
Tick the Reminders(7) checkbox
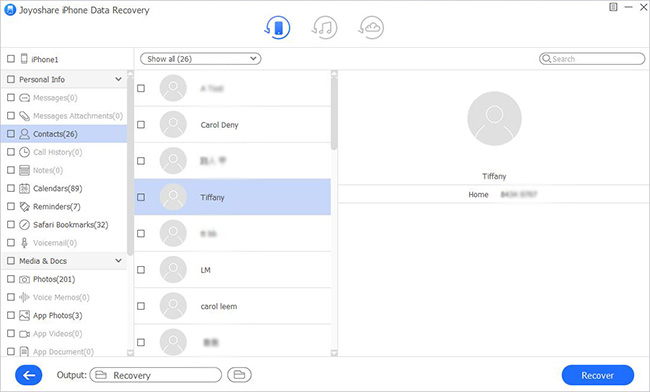(11, 206)
